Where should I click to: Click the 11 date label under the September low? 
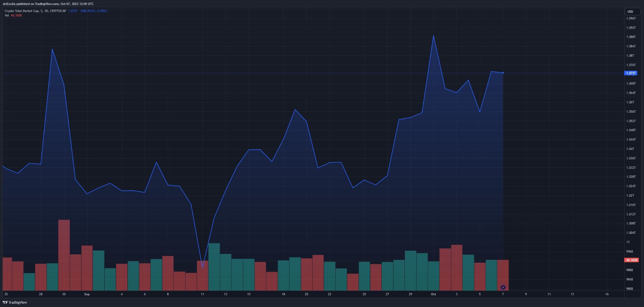click(x=202, y=294)
